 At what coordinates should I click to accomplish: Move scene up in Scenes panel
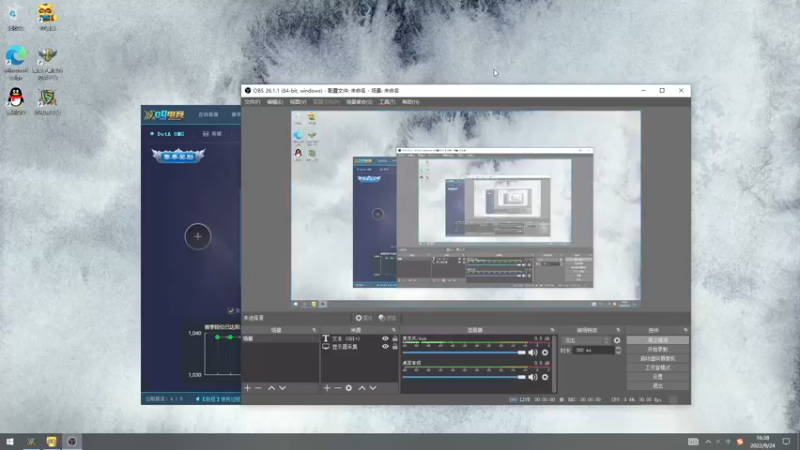(271, 388)
